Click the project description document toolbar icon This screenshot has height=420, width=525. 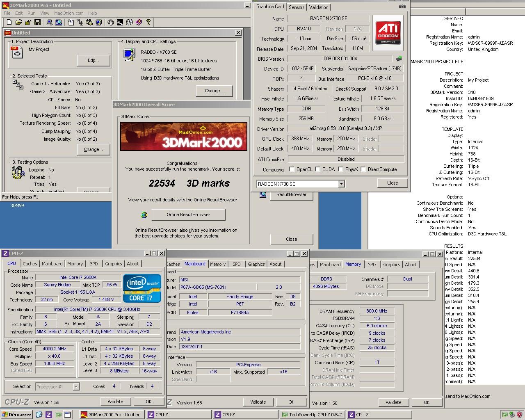[x=71, y=22]
